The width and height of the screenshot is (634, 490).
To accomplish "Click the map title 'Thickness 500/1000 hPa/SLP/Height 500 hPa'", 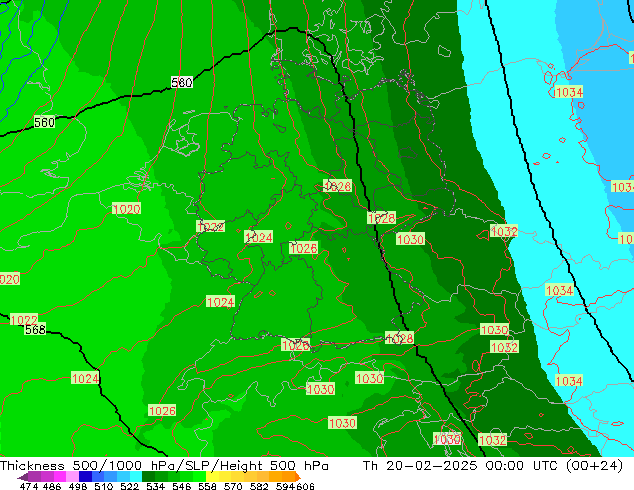I will (x=164, y=466).
